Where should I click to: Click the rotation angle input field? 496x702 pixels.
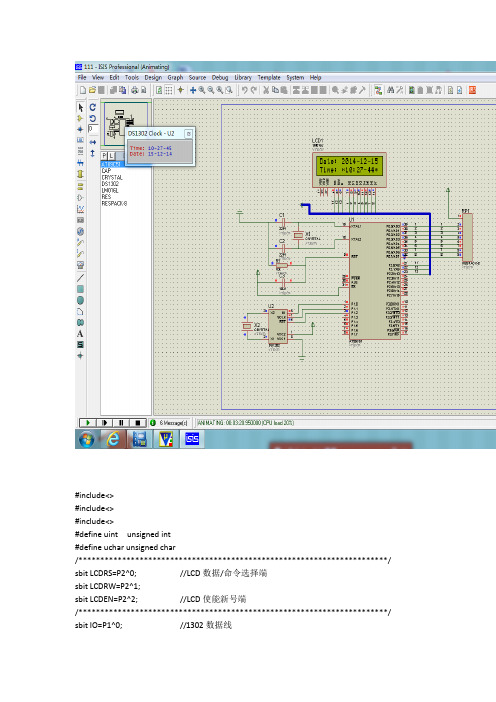tap(93, 129)
